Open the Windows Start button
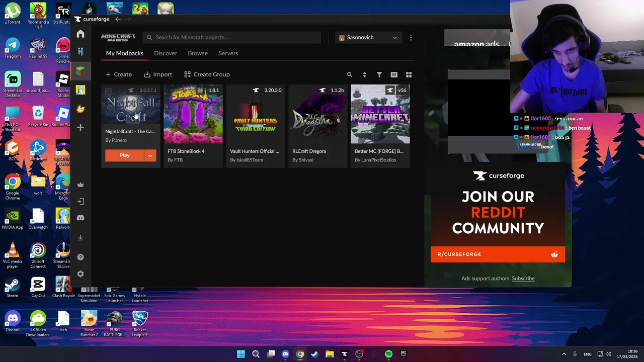Viewport: 644px width, 362px height. 241,354
